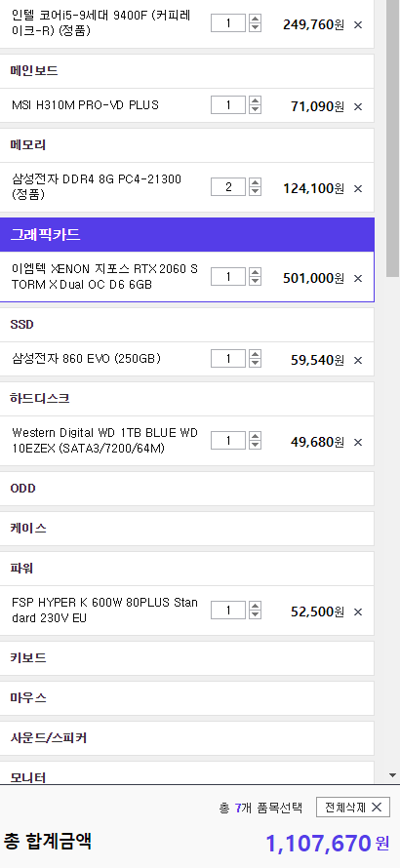This screenshot has height=868, width=400.
Task: Remove Samsung DDR4 8G memory item
Action: (x=358, y=189)
